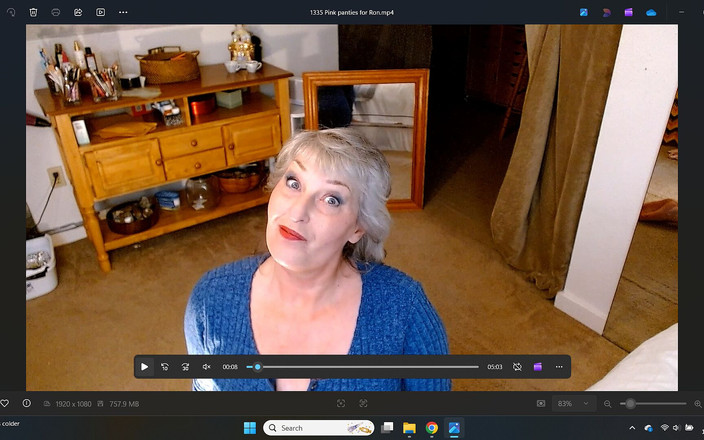The height and width of the screenshot is (440, 704).
Task: Delete the video with trash icon
Action: tap(33, 12)
